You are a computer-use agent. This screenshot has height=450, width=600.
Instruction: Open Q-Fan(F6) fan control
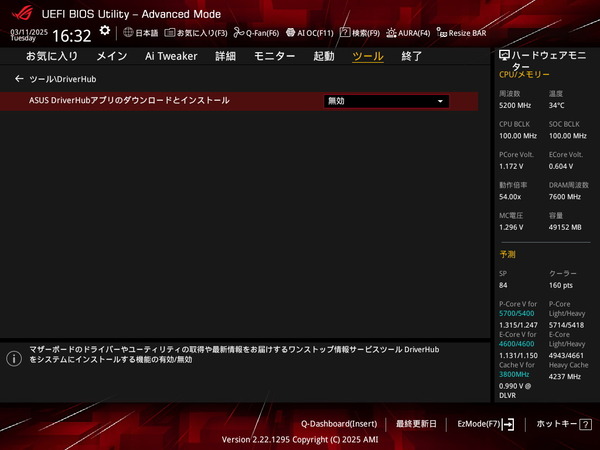[256, 33]
